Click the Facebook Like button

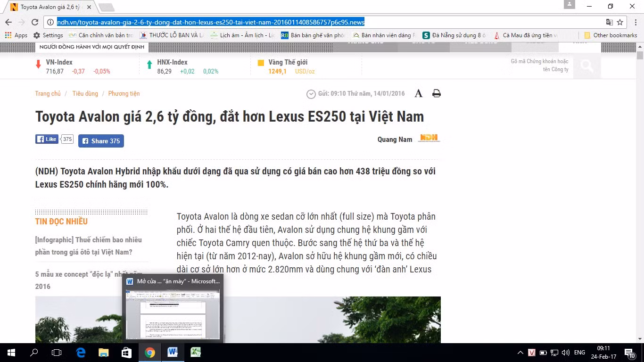pos(47,139)
